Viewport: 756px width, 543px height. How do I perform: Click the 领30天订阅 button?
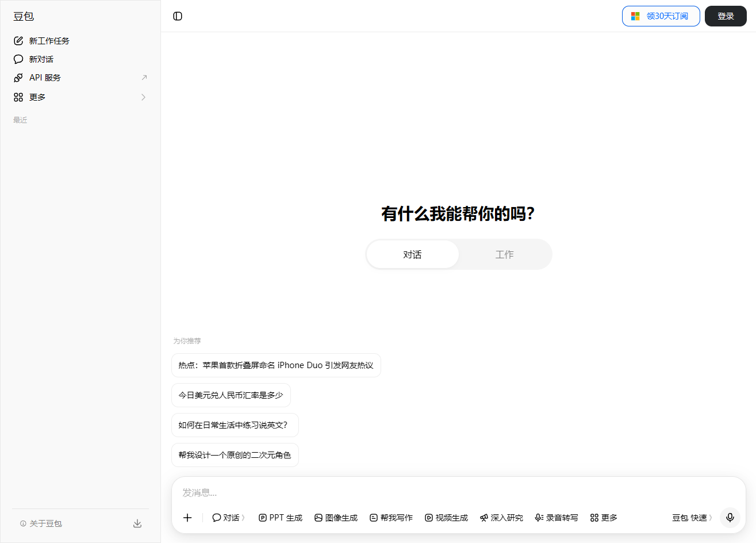point(661,16)
